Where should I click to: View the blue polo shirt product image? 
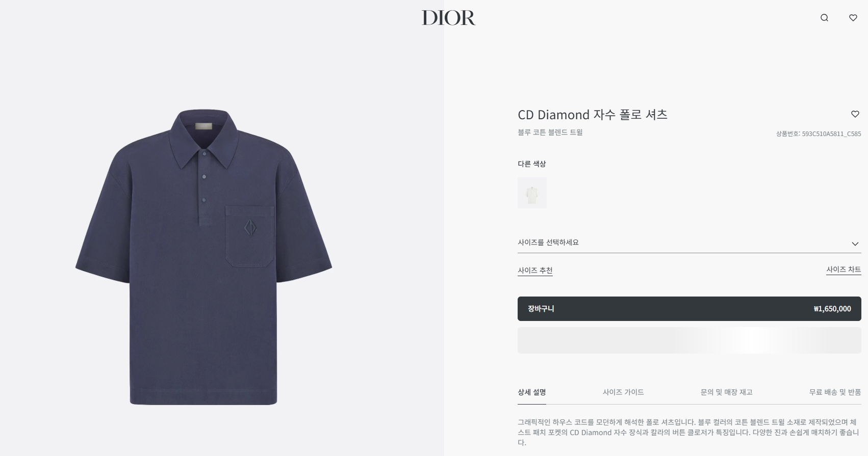(204, 257)
